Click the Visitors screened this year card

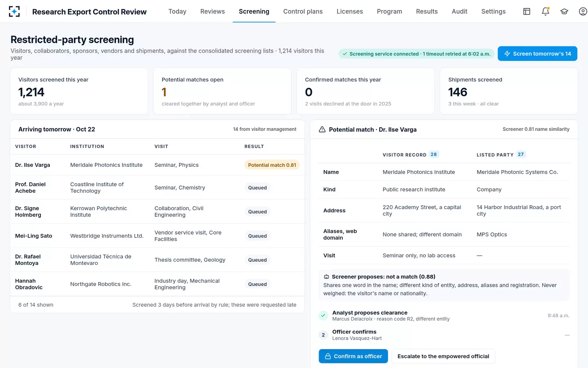(x=79, y=91)
